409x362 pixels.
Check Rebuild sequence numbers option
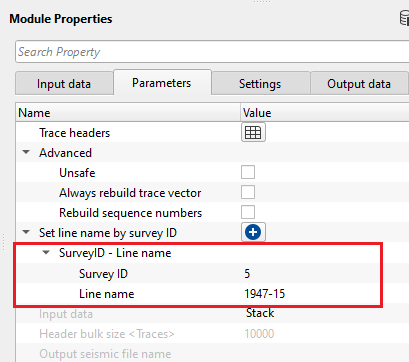click(248, 212)
